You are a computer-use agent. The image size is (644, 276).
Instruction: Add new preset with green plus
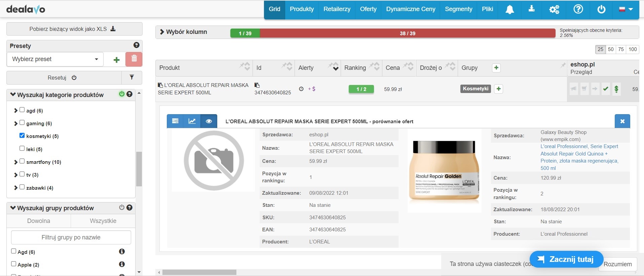click(x=116, y=60)
